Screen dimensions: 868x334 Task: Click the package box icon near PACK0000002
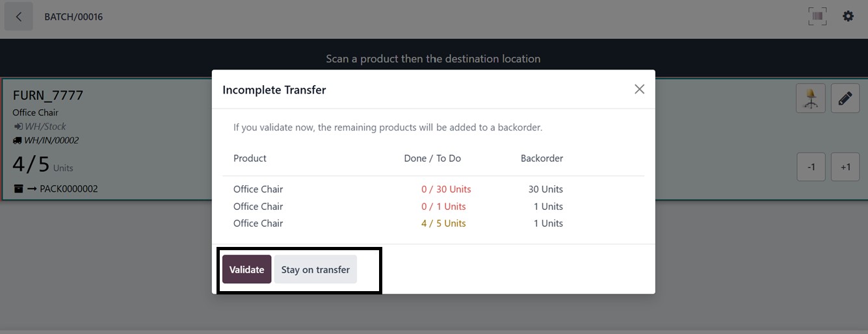coord(18,189)
